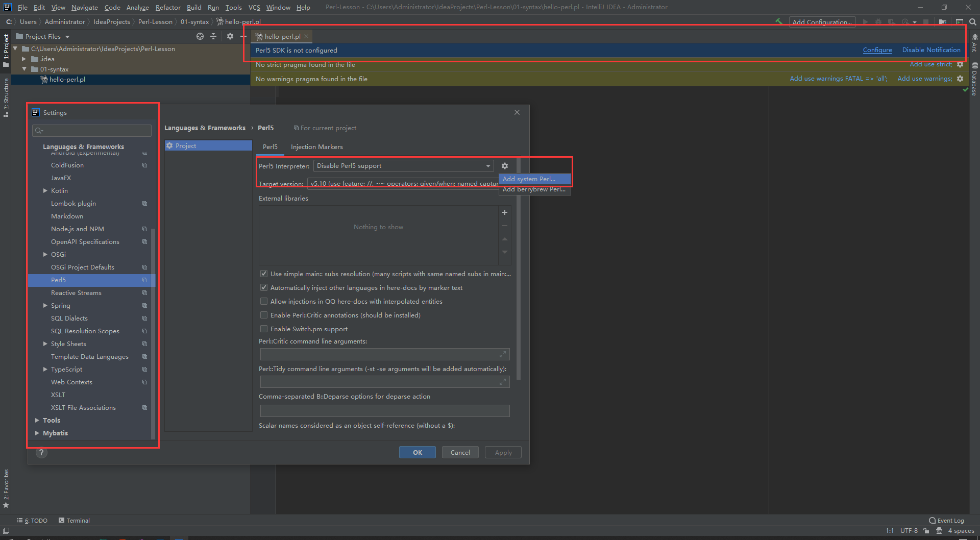Open the Perl5 Interpreter dropdown
Viewport: 980px width, 540px height.
[x=403, y=166]
